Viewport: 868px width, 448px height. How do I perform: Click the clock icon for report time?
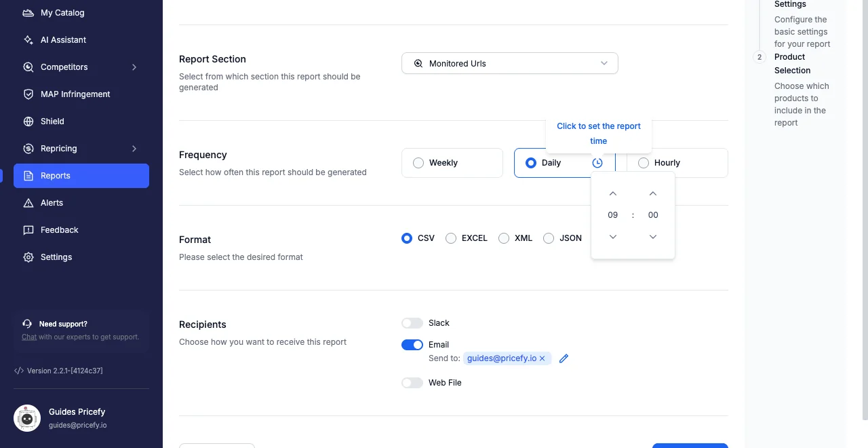coord(597,163)
